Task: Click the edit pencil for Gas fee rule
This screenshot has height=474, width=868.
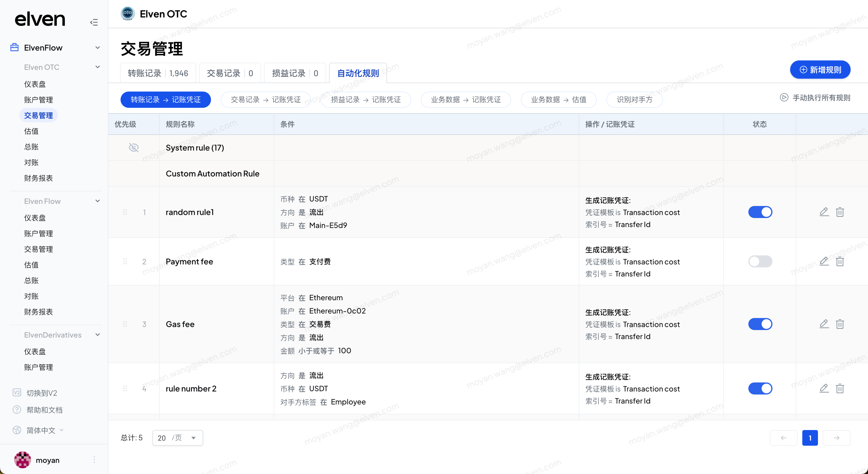Action: pyautogui.click(x=824, y=324)
